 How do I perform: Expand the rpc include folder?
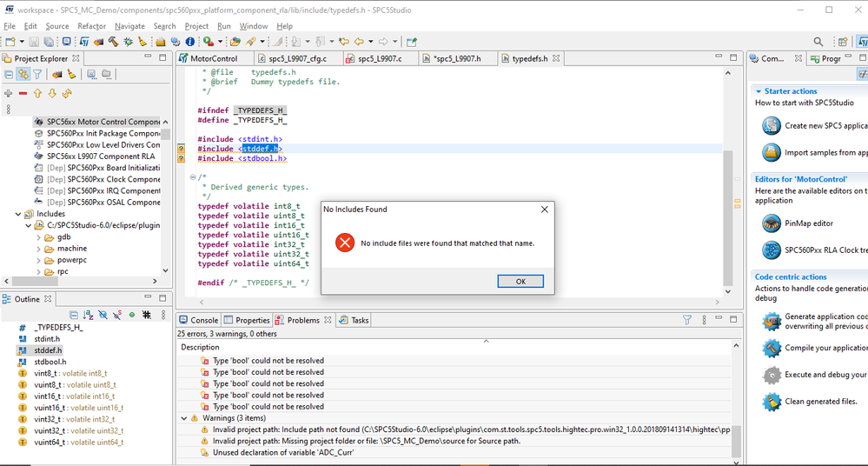tap(39, 272)
